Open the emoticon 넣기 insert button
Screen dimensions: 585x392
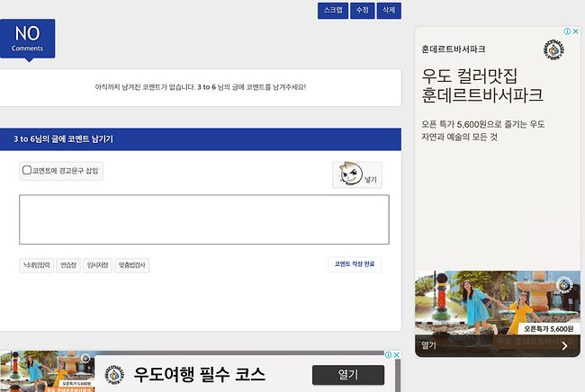(x=357, y=174)
